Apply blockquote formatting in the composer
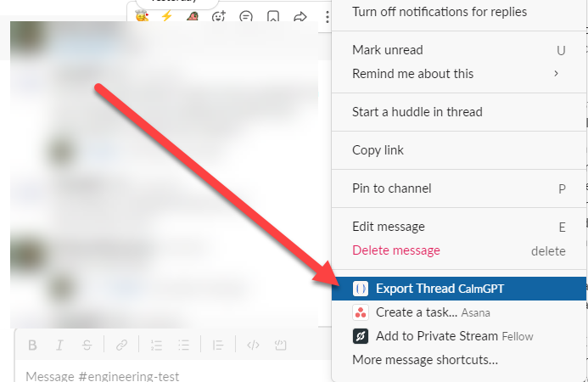This screenshot has width=588, height=382. coord(218,345)
